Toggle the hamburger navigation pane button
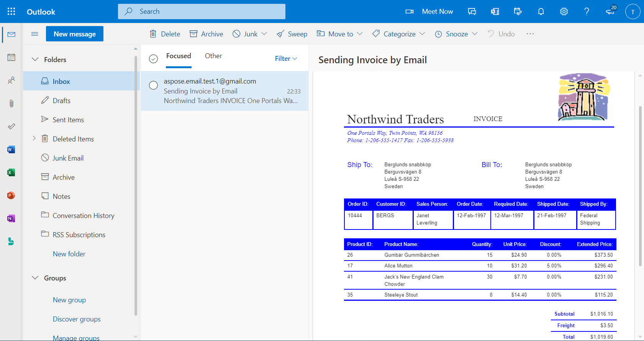The height and width of the screenshot is (341, 644). [x=34, y=34]
